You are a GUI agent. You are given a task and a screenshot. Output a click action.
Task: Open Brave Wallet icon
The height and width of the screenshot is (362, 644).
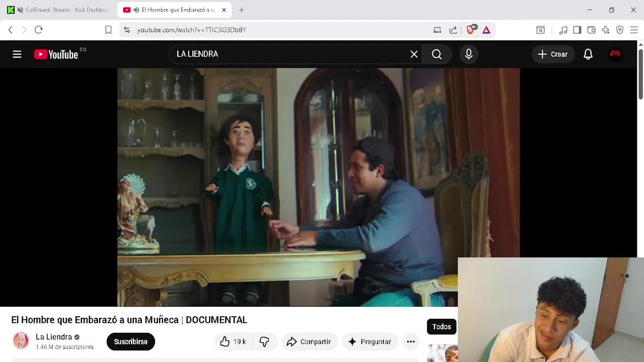click(591, 30)
